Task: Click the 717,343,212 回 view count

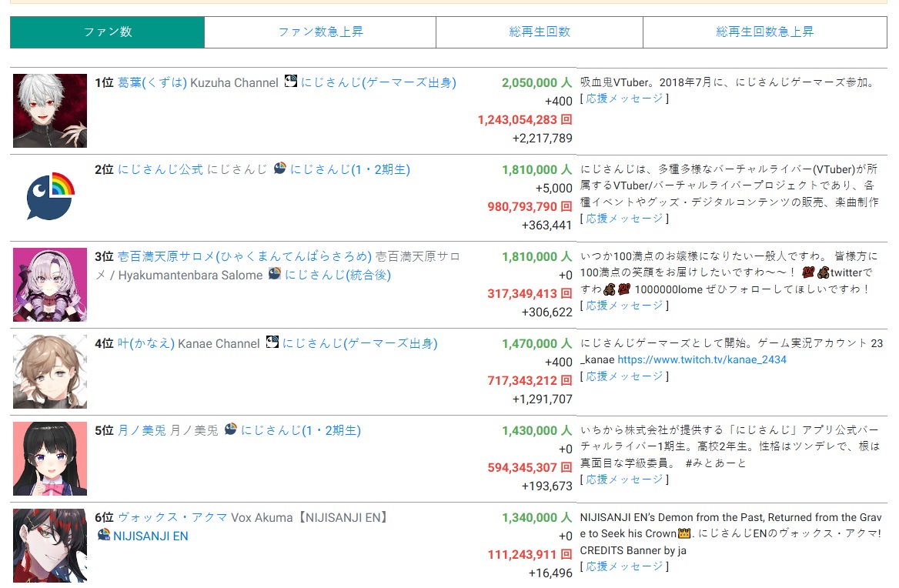Action: tap(530, 380)
